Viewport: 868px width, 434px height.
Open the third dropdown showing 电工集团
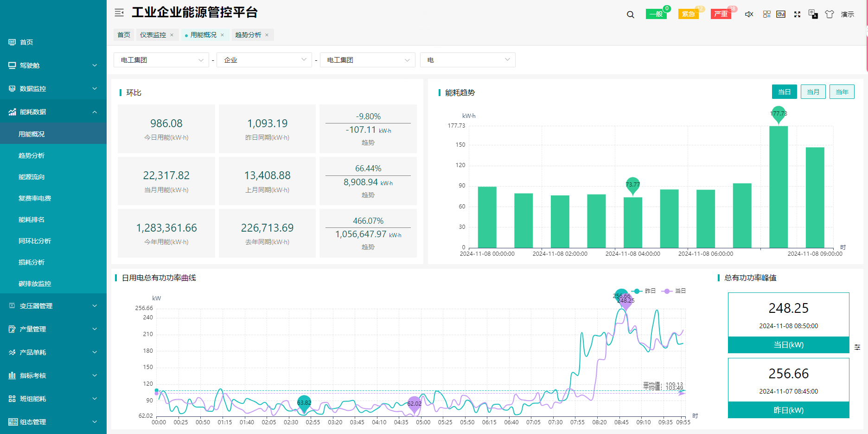pos(368,60)
